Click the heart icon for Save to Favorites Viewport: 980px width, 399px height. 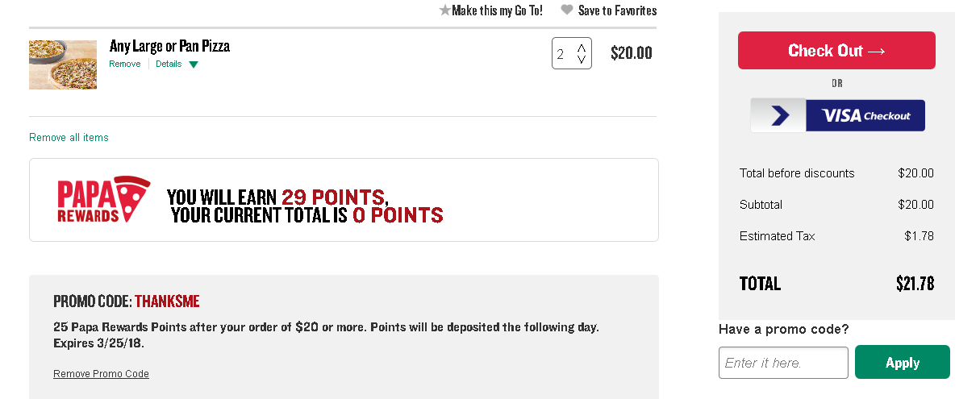567,10
